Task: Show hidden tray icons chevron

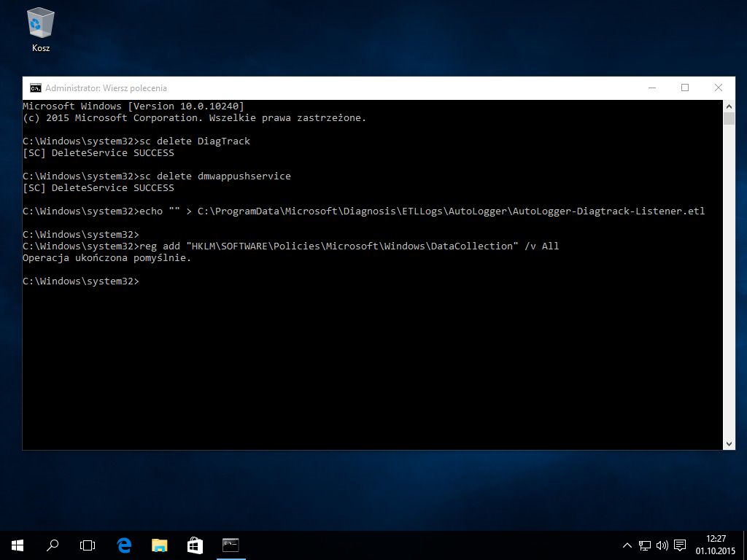Action: coord(627,545)
